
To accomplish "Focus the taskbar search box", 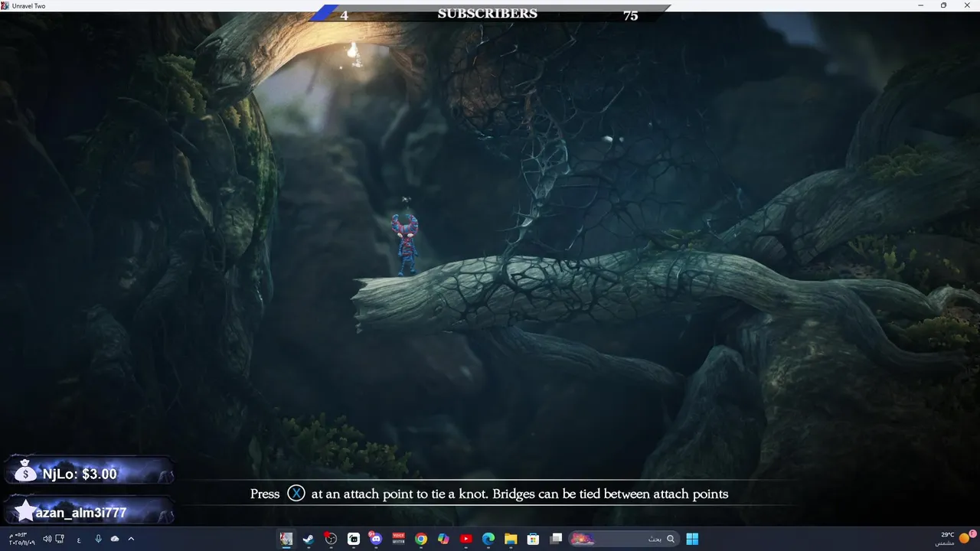I will [x=623, y=539].
